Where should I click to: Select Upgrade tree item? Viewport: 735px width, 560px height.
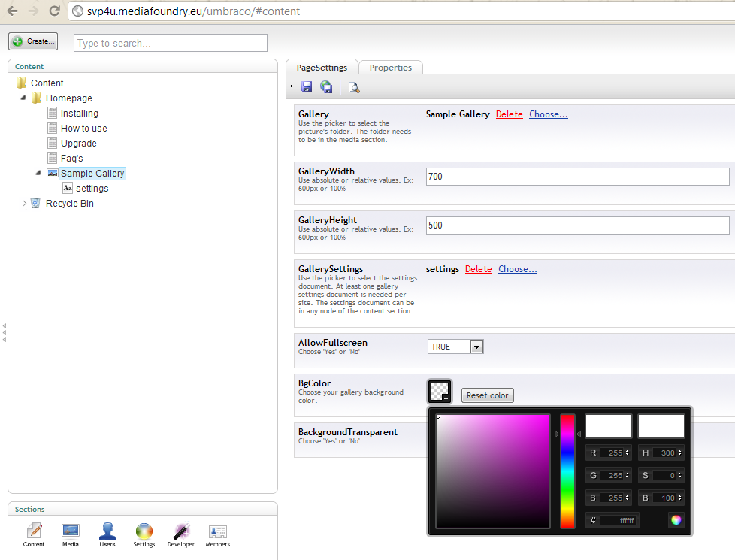pos(79,143)
